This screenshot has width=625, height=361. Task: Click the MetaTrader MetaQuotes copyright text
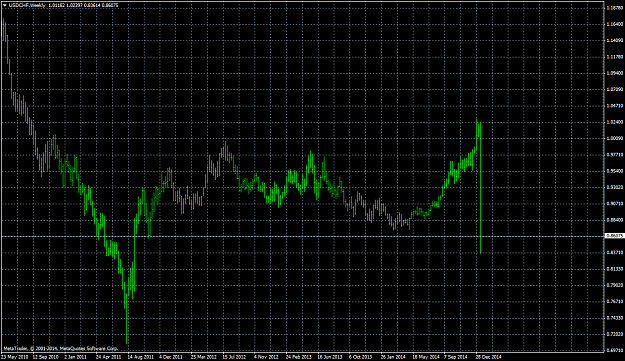click(x=61, y=349)
